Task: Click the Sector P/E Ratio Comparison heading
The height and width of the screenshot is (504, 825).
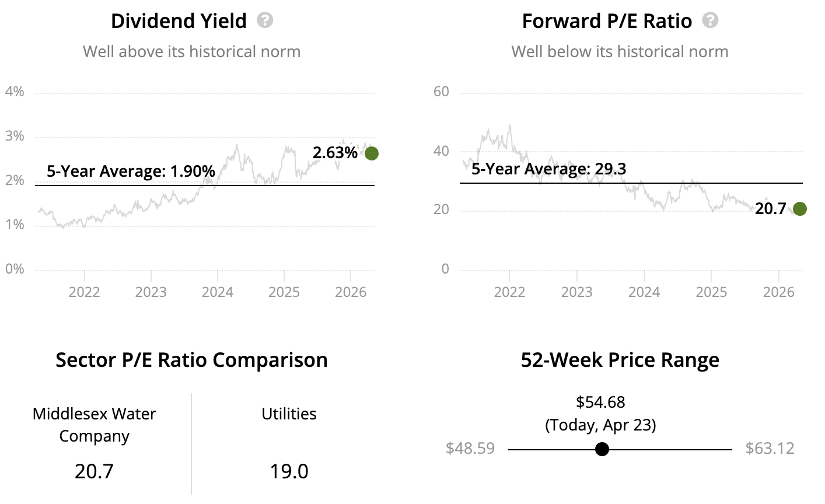Action: 191,360
